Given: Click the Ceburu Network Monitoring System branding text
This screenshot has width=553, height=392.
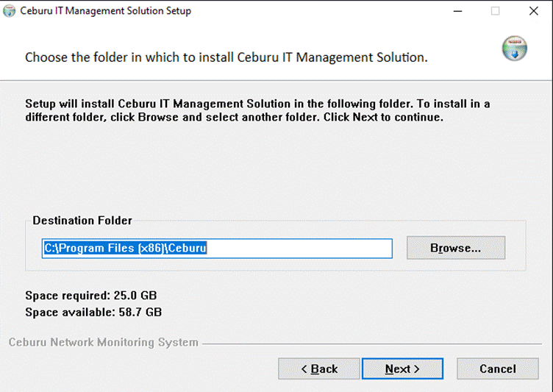Looking at the screenshot, I should point(104,342).
